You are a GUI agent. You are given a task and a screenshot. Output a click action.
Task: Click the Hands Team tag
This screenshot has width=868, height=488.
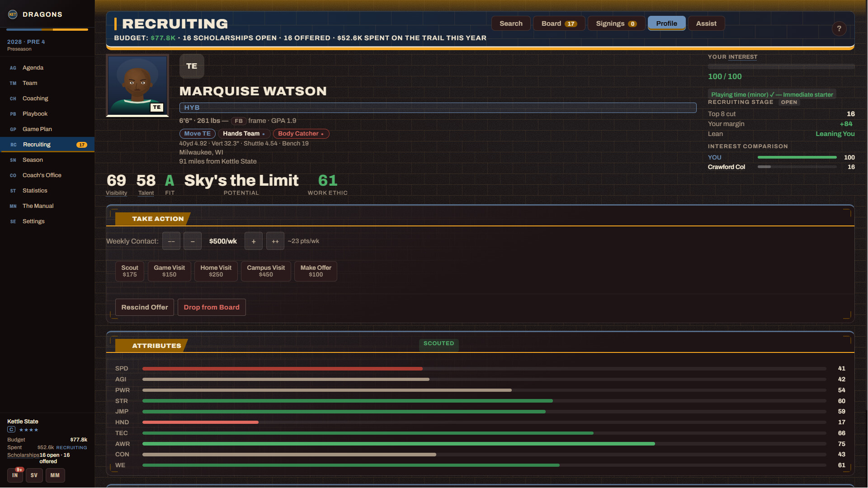tap(244, 134)
